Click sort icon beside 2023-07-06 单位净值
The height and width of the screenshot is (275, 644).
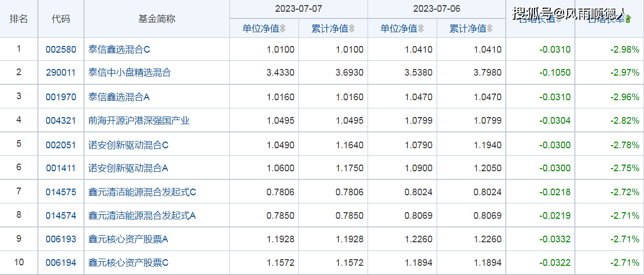click(x=420, y=29)
